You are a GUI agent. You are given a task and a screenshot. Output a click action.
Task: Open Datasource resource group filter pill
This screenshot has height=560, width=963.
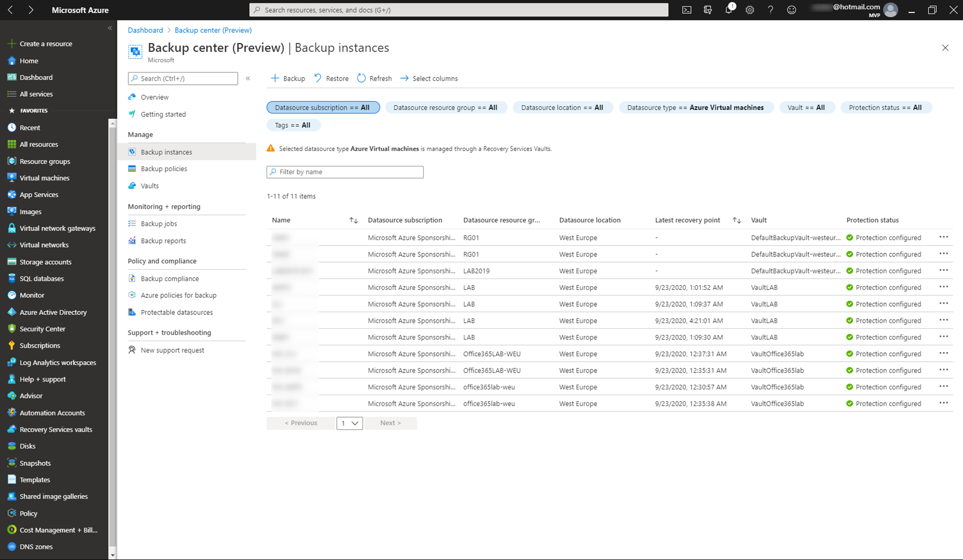tap(446, 108)
